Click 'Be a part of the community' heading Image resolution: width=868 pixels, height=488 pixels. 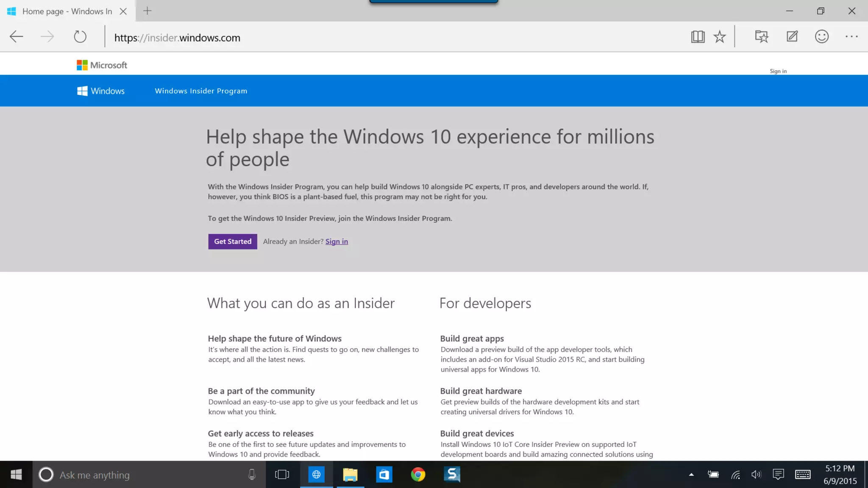[x=261, y=391]
